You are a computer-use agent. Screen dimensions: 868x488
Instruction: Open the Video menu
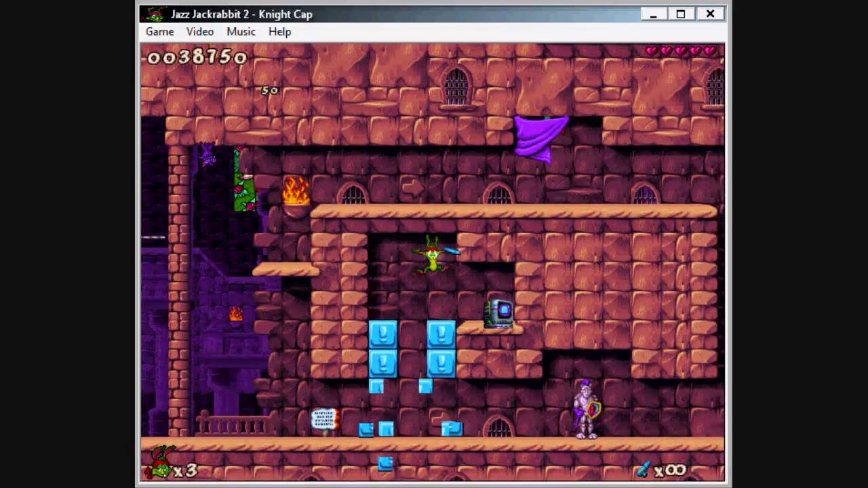[200, 32]
